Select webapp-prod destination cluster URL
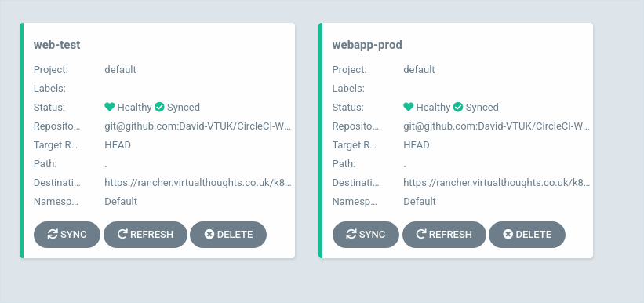This screenshot has width=644, height=303. [497, 183]
